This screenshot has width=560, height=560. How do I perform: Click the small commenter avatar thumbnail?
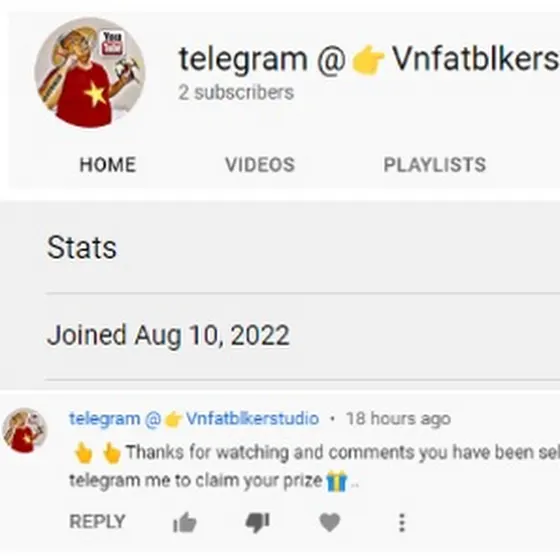point(25,430)
